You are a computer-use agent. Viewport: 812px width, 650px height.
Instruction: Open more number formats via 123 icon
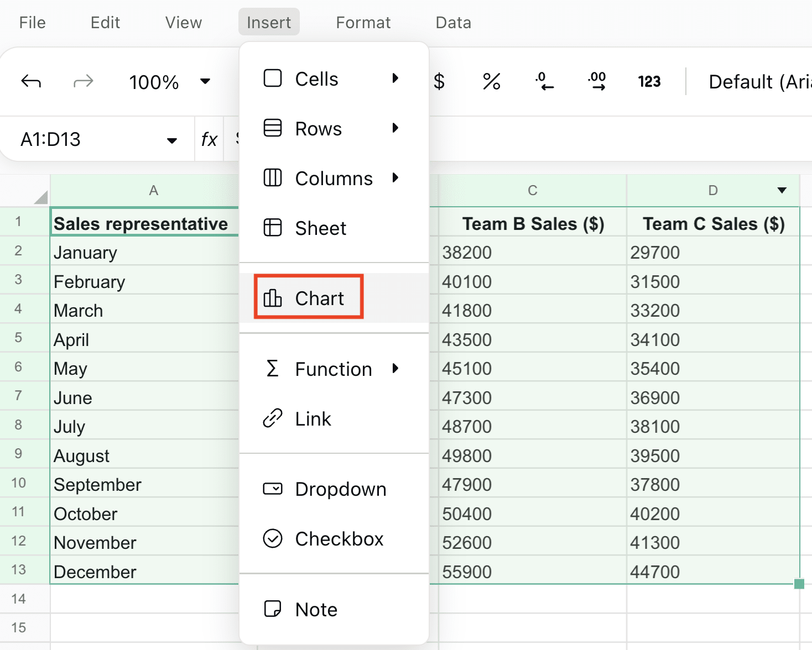click(x=648, y=81)
